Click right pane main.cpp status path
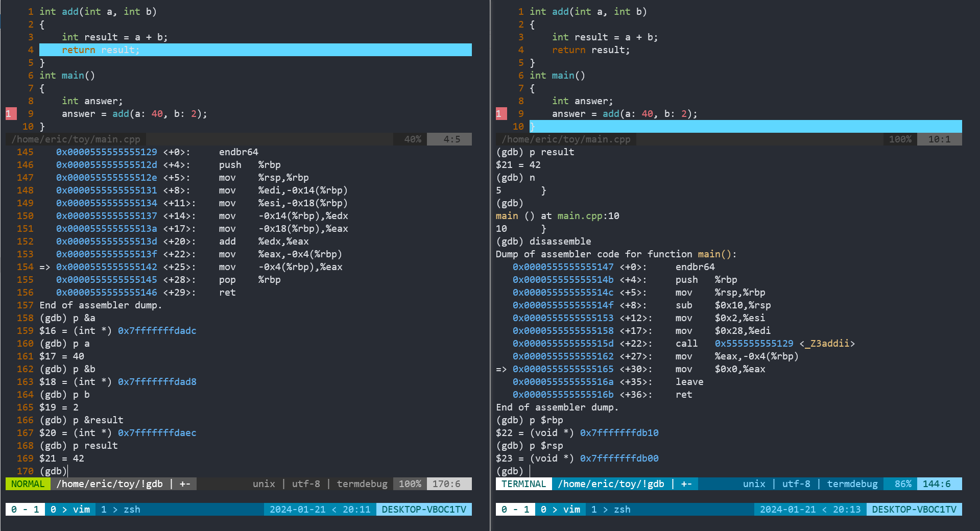 click(x=566, y=139)
